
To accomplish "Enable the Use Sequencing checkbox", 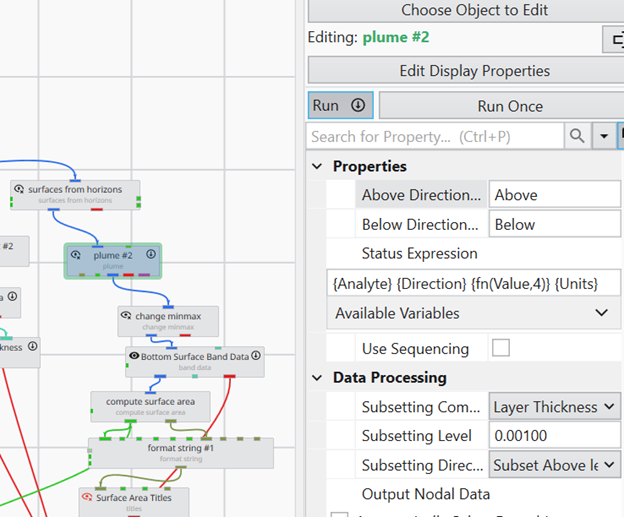I will [501, 348].
